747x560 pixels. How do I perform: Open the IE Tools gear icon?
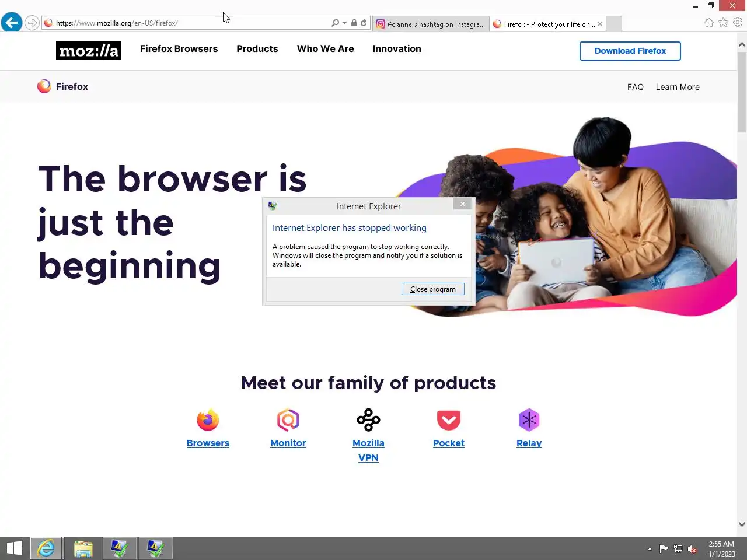coord(738,23)
